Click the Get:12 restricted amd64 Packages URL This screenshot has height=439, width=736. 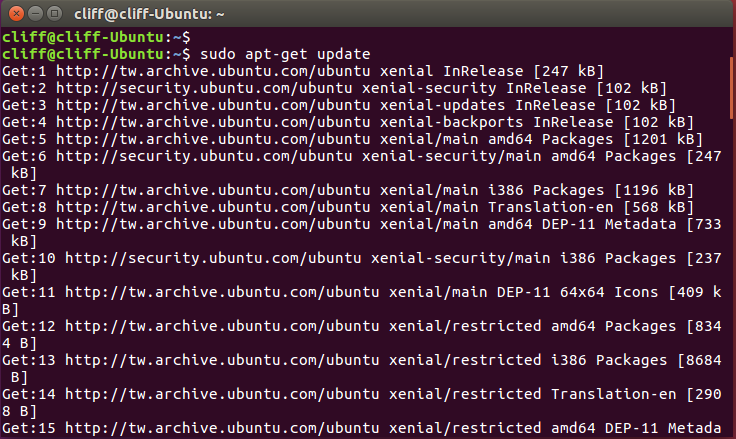click(222, 326)
